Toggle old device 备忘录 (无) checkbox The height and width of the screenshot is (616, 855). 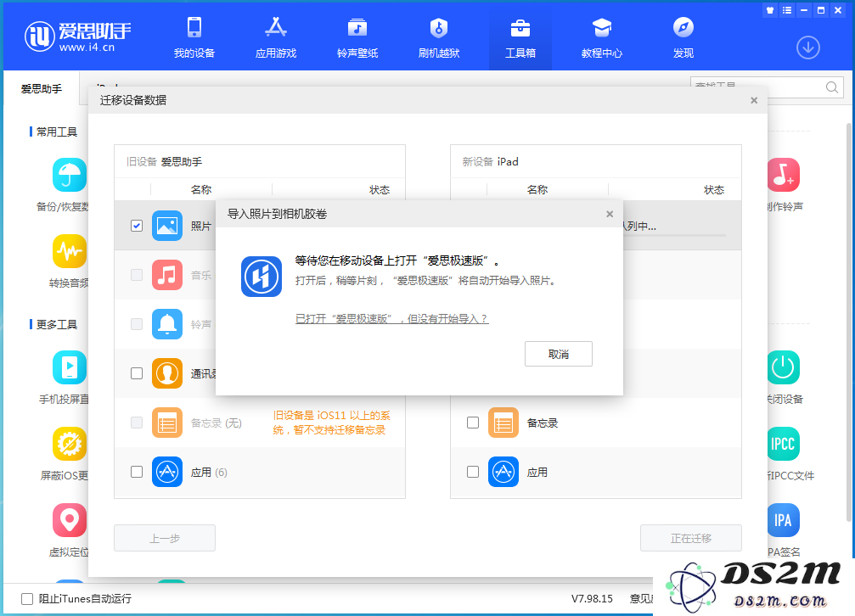(137, 423)
